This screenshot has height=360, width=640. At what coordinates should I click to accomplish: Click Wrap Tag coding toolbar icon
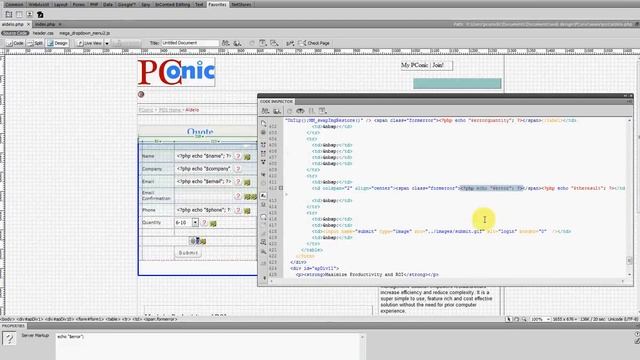click(263, 233)
